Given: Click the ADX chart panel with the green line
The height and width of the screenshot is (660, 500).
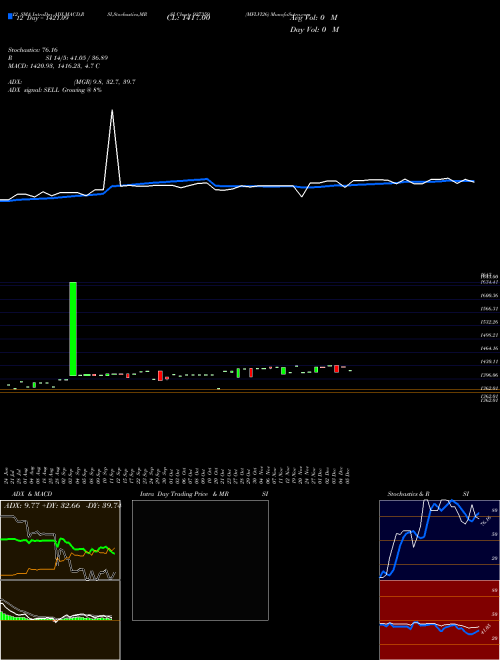Looking at the screenshot, I should (60, 540).
